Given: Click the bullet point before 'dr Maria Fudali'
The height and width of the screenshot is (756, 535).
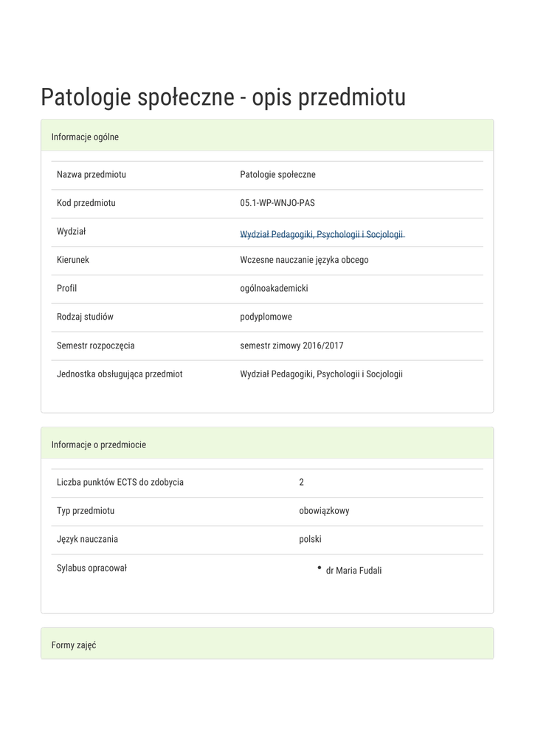Looking at the screenshot, I should pos(320,568).
